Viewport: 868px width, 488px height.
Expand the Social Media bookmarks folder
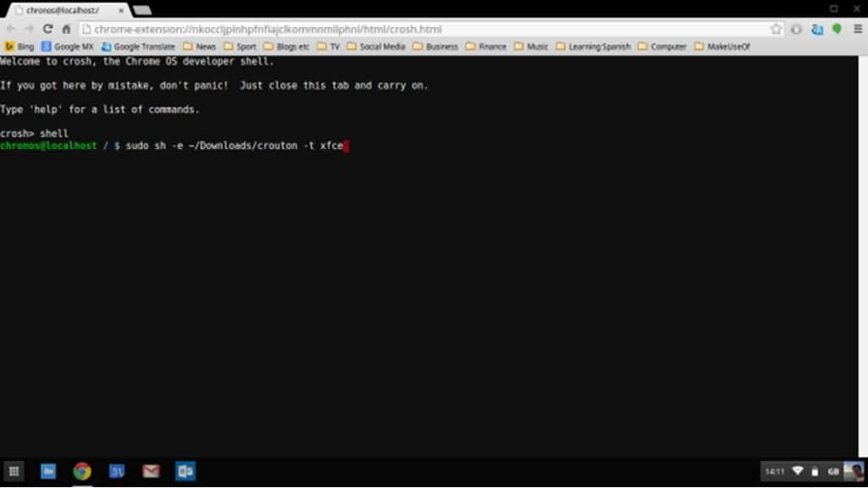pyautogui.click(x=376, y=47)
